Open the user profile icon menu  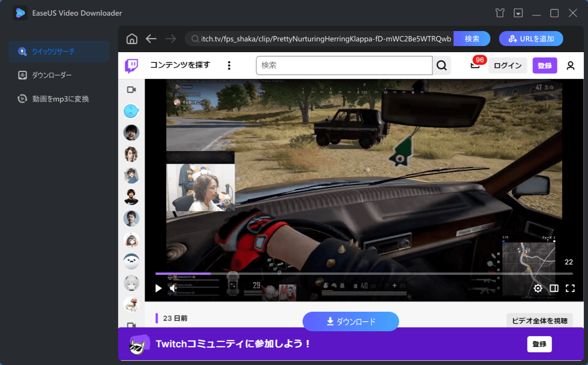(570, 66)
